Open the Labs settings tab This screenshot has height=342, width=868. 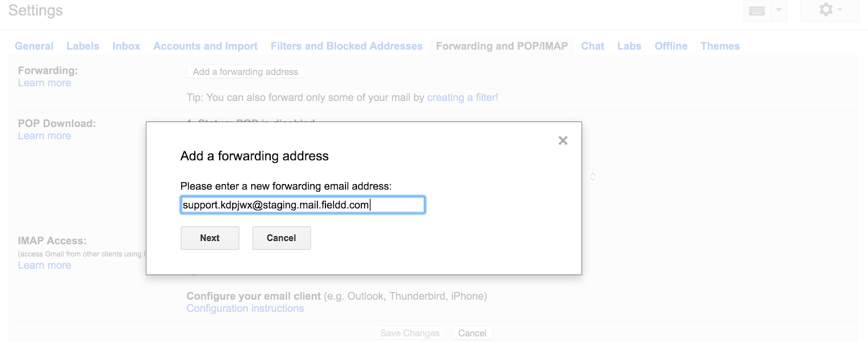(x=629, y=46)
